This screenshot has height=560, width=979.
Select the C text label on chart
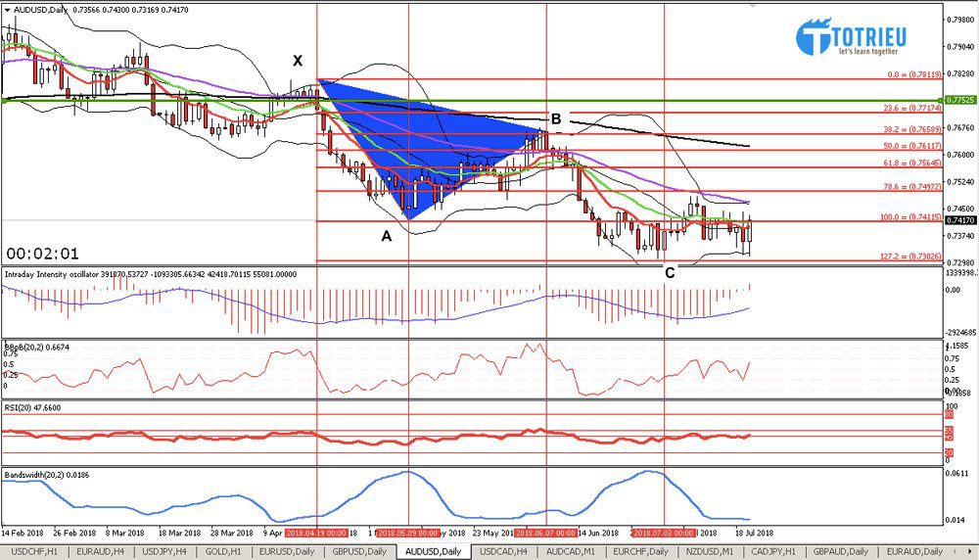[670, 273]
